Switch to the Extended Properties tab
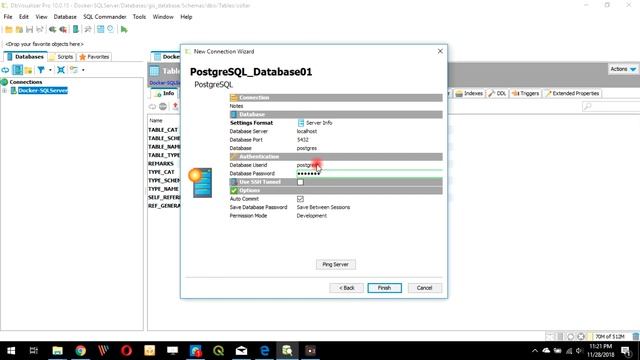The height and width of the screenshot is (360, 640). click(572, 93)
